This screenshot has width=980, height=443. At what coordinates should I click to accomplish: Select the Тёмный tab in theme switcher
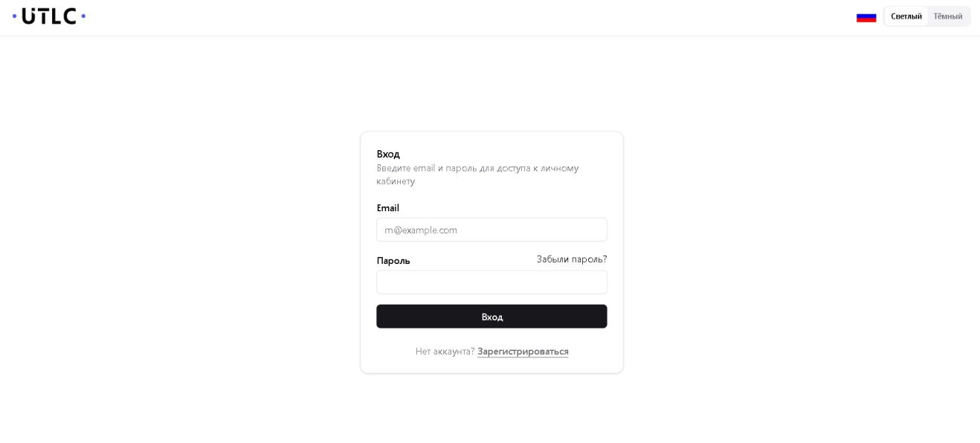[x=947, y=16]
